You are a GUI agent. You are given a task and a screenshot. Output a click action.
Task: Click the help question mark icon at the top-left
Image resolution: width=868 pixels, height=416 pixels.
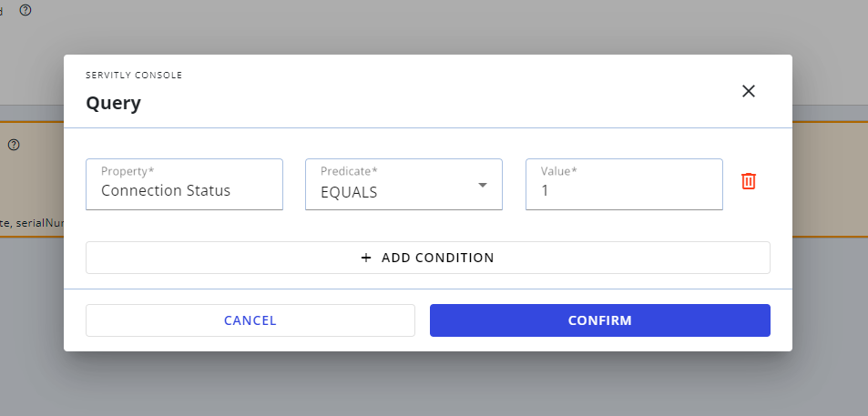26,10
